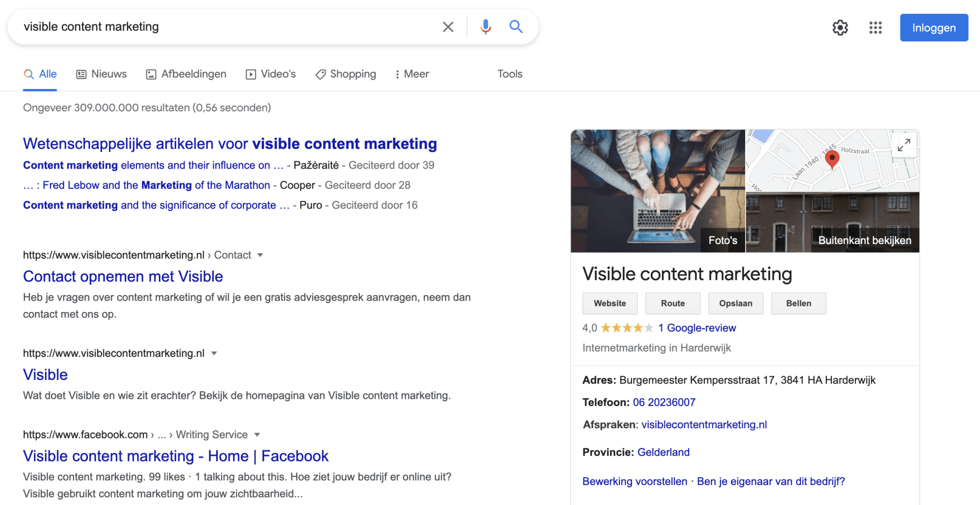
Task: Open Geciteerd door 16 citations
Action: [375, 205]
